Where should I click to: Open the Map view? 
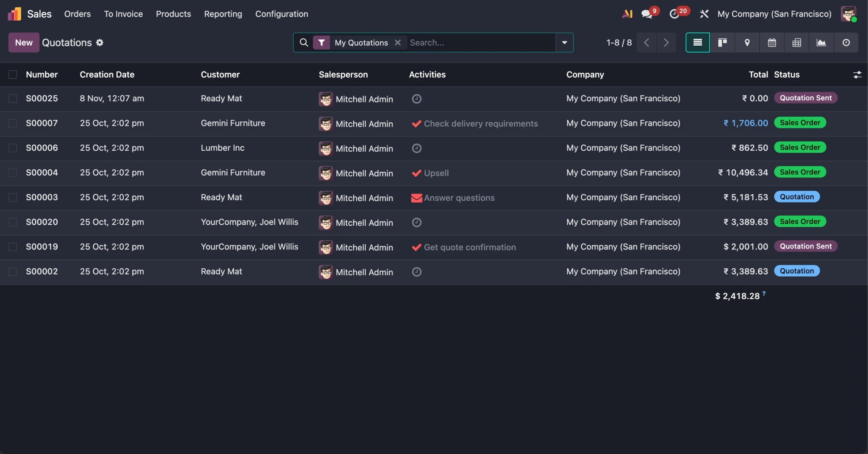click(x=747, y=43)
